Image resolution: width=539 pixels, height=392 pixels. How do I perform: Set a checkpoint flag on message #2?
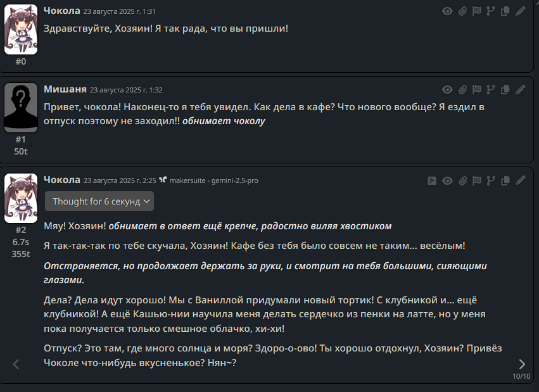(477, 180)
